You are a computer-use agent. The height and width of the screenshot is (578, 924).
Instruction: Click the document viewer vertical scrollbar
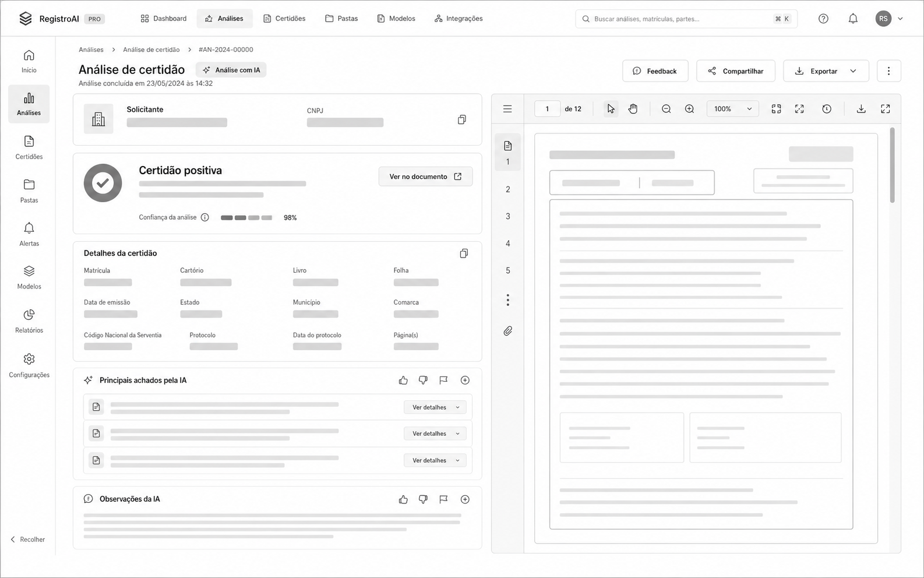tap(893, 165)
